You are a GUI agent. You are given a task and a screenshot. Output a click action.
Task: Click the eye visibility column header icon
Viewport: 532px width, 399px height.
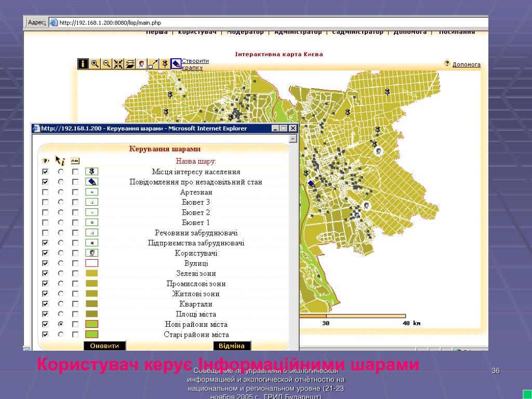pos(45,161)
